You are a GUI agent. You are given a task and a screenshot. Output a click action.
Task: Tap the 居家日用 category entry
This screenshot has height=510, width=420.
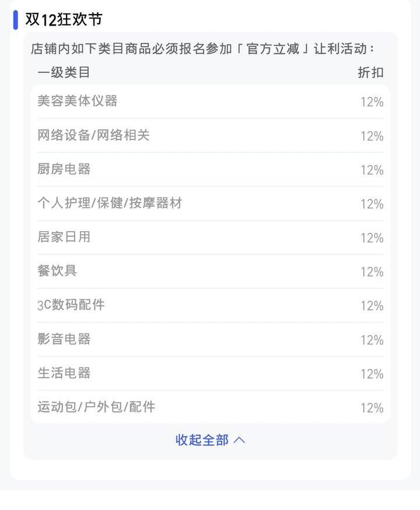coord(64,237)
